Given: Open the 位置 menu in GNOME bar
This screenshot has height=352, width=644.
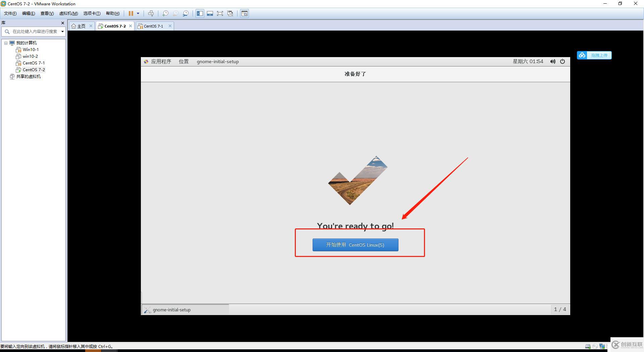Looking at the screenshot, I should [184, 61].
